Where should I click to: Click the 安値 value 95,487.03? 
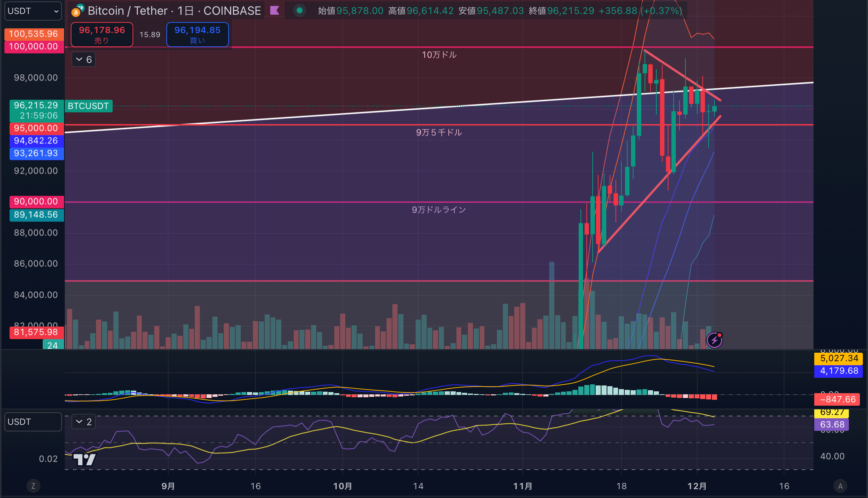pos(500,11)
